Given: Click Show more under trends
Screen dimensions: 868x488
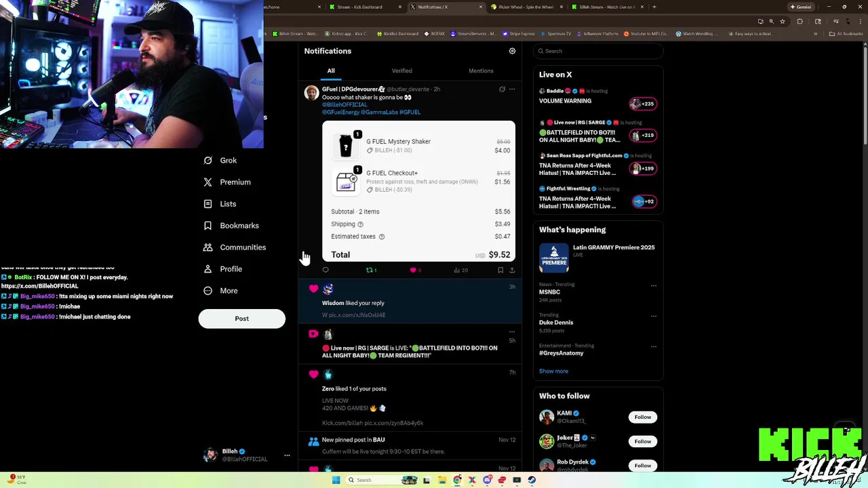Looking at the screenshot, I should [x=553, y=371].
